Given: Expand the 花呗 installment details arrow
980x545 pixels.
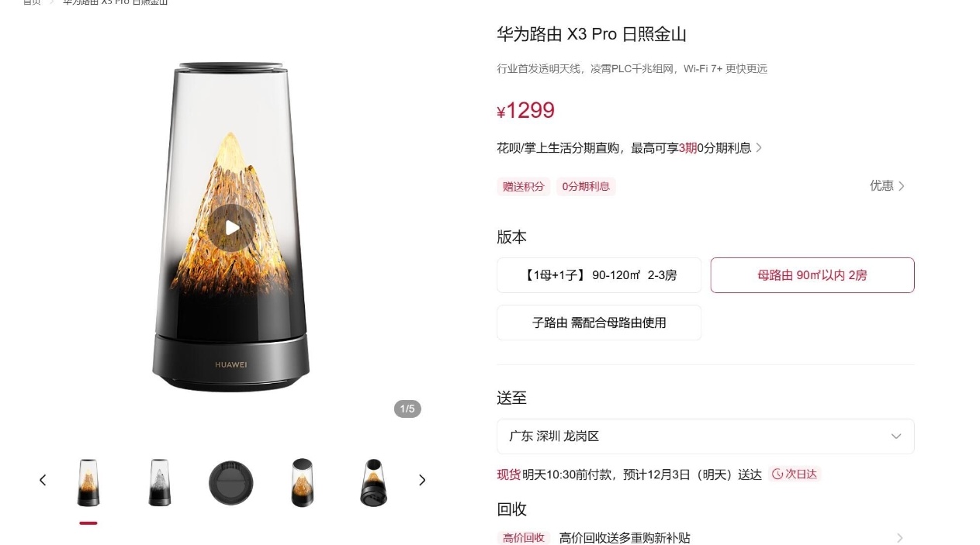Looking at the screenshot, I should (x=759, y=148).
